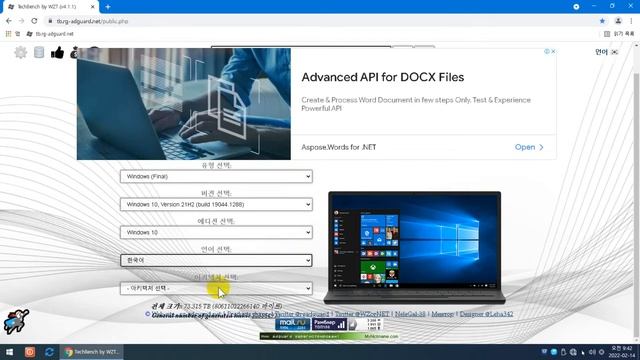This screenshot has width=640, height=360.
Task: Switch to Chrome TechBench taskbar button
Action: point(92,352)
